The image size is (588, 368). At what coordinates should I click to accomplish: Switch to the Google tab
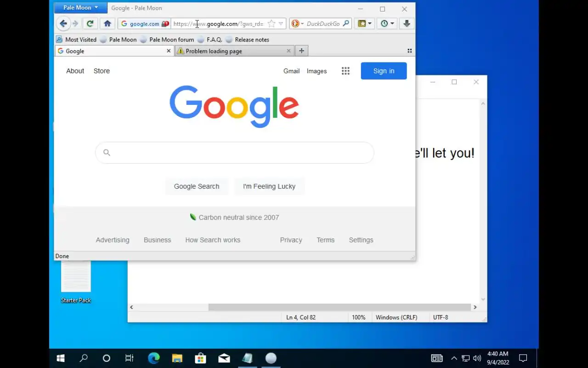[114, 51]
